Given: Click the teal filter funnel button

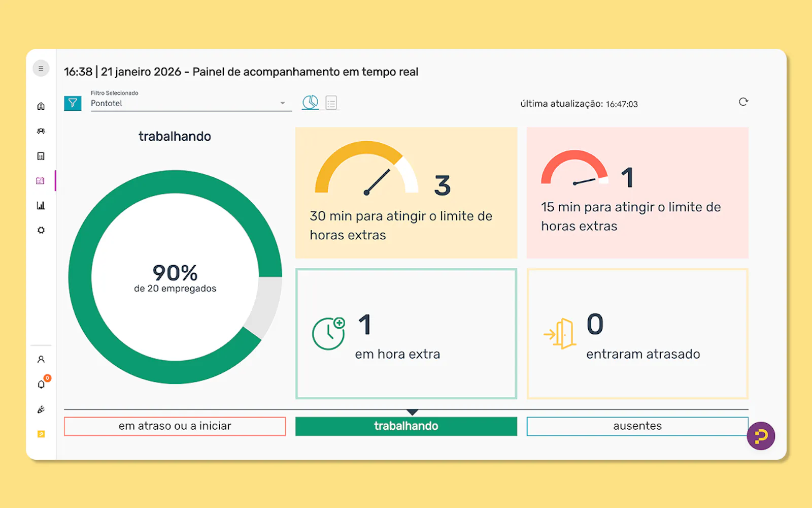Looking at the screenshot, I should click(x=73, y=103).
